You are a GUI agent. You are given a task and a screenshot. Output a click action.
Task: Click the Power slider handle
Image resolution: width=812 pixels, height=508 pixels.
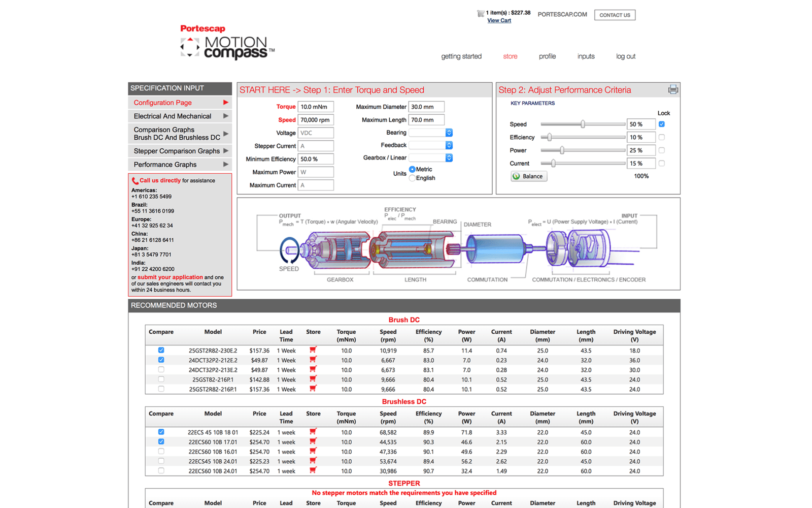pos(562,150)
